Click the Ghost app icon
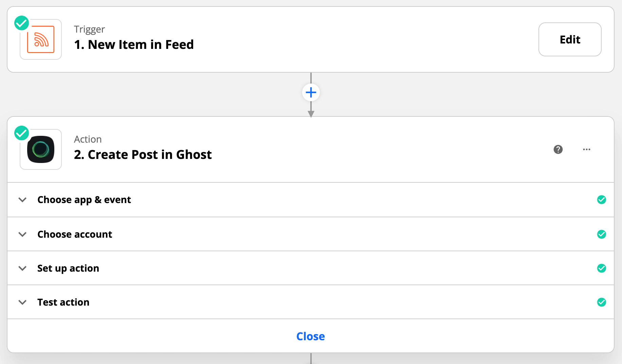 coord(41,149)
